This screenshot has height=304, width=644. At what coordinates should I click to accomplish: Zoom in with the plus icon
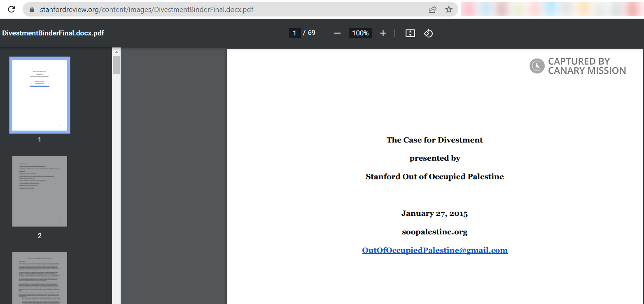coord(383,33)
